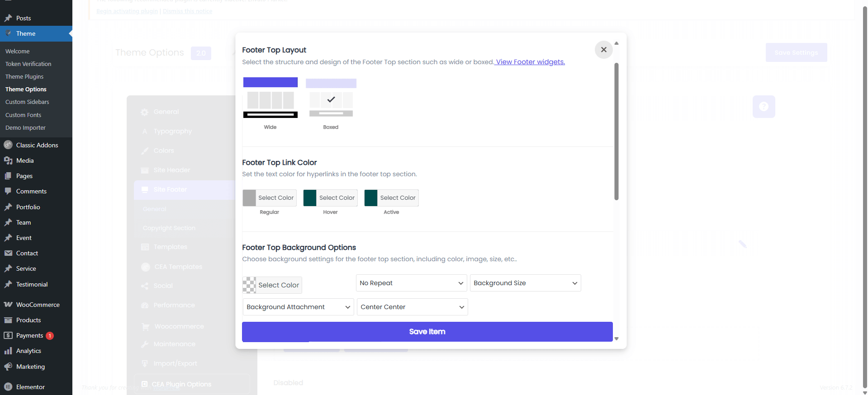The width and height of the screenshot is (868, 395).
Task: Open the No Repeat background dropdown
Action: tap(411, 283)
